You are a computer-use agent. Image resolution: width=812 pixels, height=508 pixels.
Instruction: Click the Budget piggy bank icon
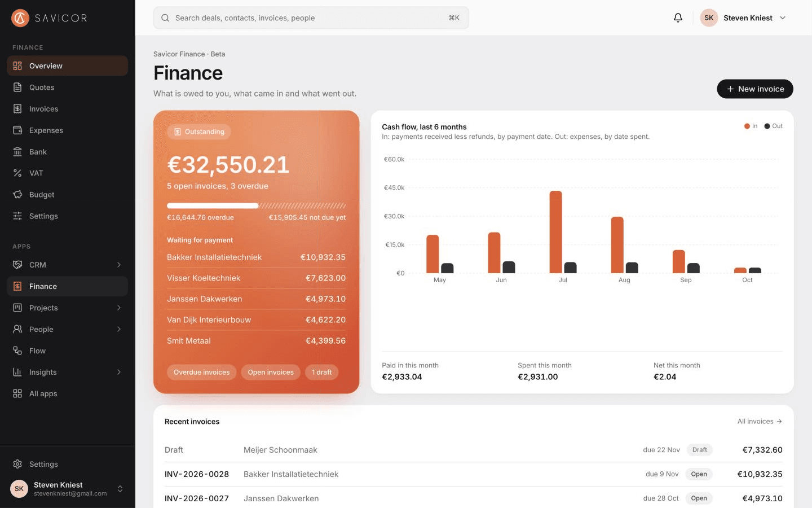click(x=17, y=195)
